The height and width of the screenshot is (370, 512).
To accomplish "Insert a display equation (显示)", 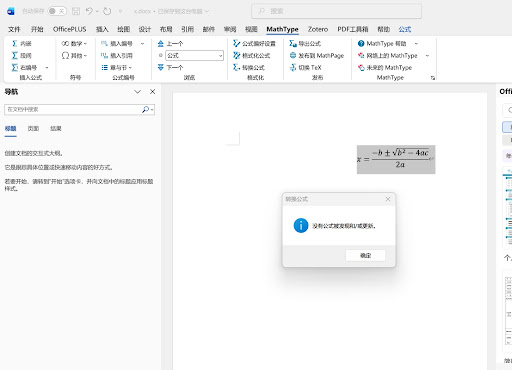I will click(22, 56).
